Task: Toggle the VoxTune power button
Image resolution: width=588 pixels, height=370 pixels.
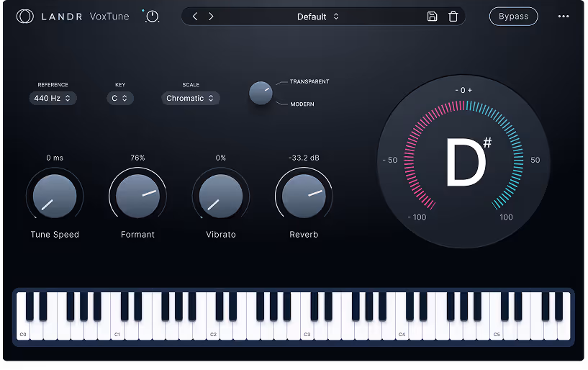Action: pos(153,17)
